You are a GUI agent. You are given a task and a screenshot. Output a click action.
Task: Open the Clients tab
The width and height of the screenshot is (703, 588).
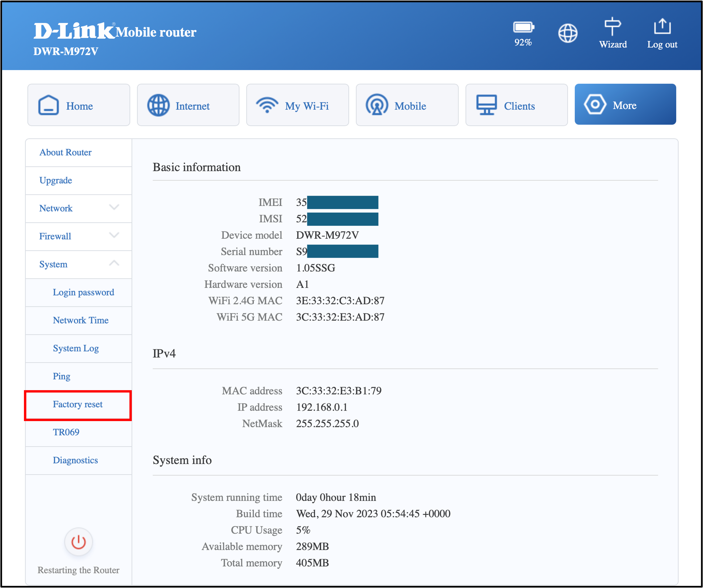[517, 105]
